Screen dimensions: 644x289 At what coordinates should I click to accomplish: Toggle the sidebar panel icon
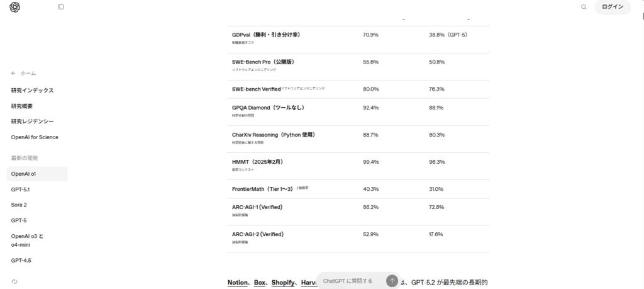coord(60,7)
